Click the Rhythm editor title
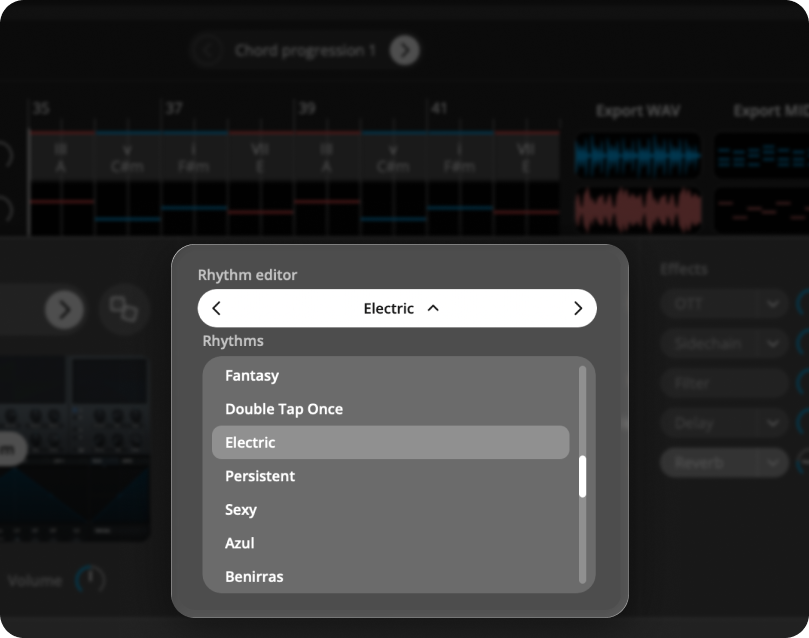The width and height of the screenshot is (809, 638). [x=248, y=275]
